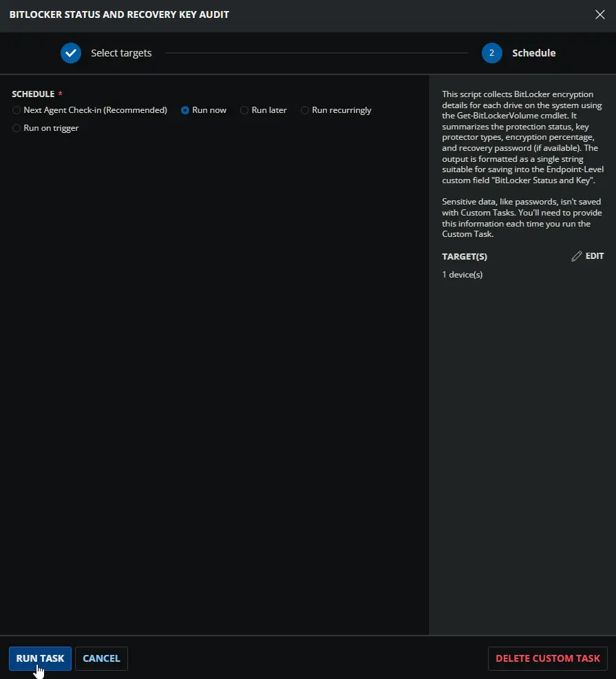This screenshot has height=679, width=616.
Task: Close the BitLocker audit dialog
Action: coord(599,14)
